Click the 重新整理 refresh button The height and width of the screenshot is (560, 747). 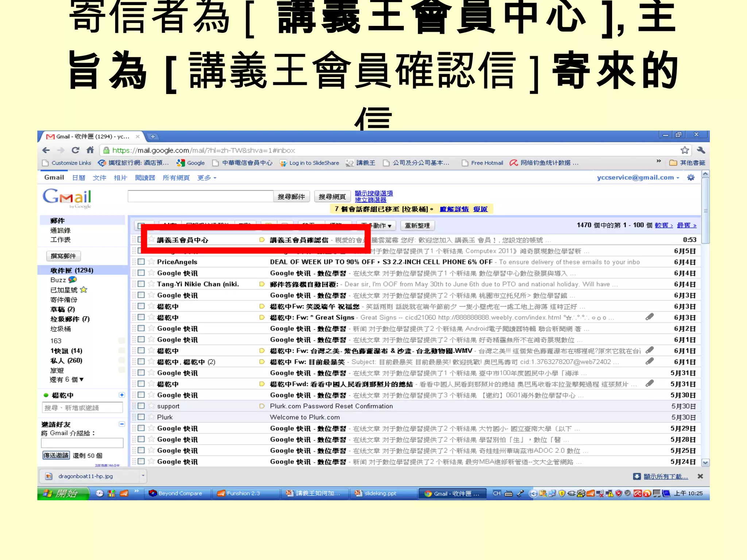417,226
